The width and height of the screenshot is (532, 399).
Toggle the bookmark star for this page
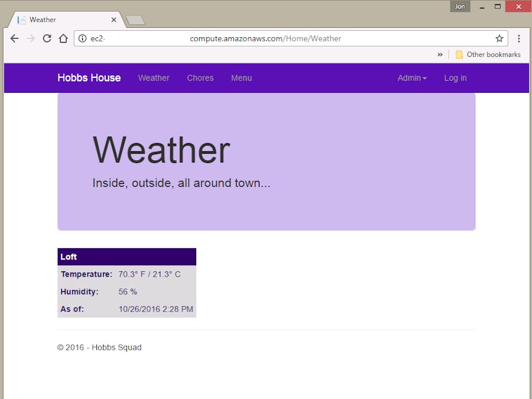pyautogui.click(x=499, y=38)
